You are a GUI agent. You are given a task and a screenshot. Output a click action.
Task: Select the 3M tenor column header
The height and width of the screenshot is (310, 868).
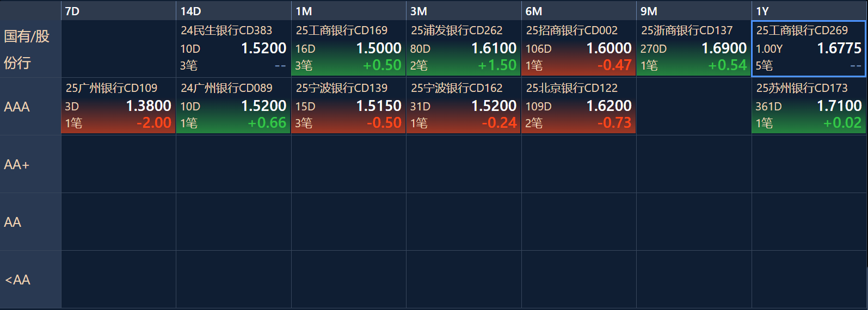click(x=464, y=11)
